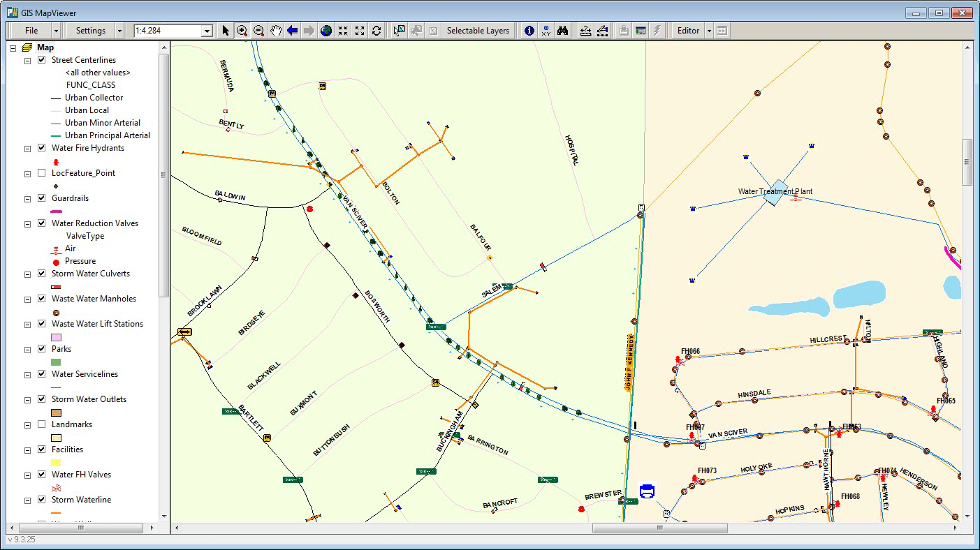Open the Find binoculars tool
This screenshot has width=980, height=550.
point(562,31)
